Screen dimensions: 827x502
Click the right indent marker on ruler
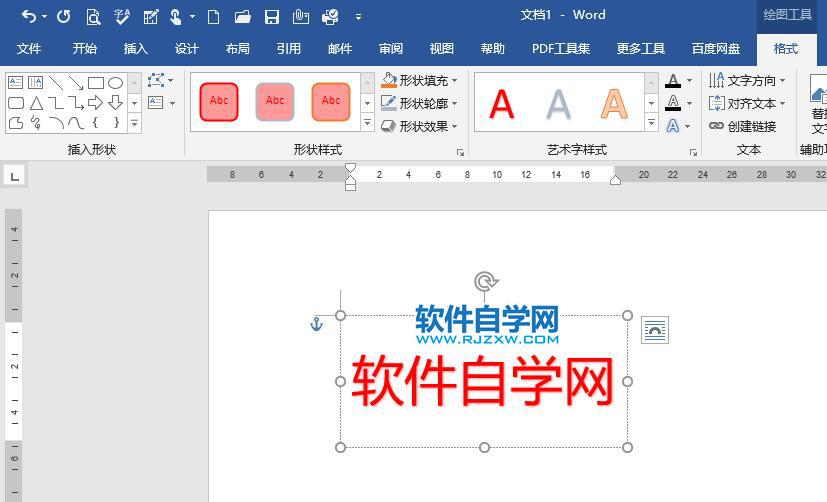[615, 180]
